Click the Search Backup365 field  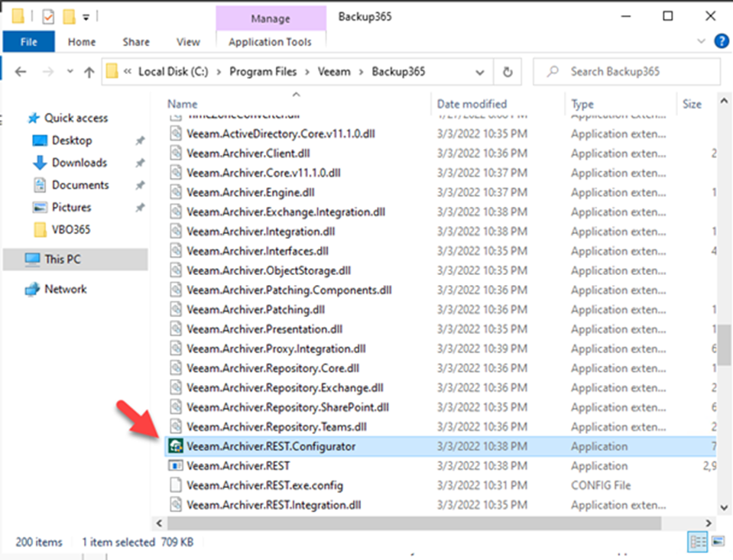coord(627,72)
